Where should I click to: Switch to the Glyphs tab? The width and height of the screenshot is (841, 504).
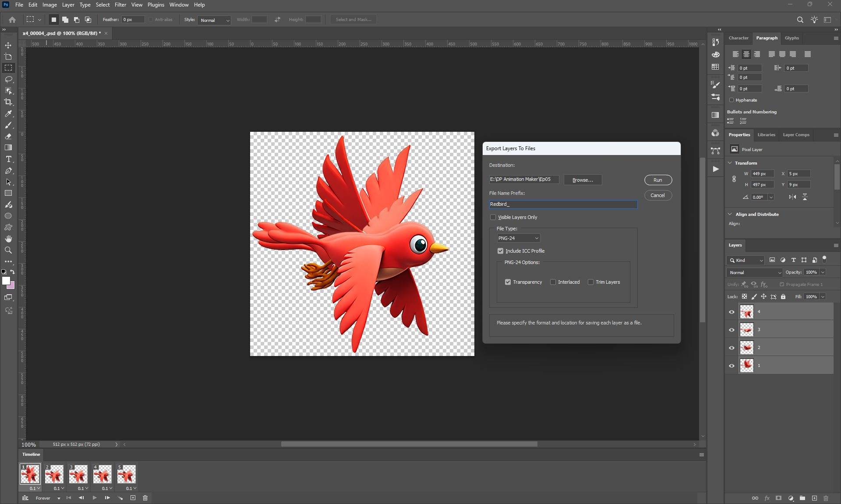click(x=792, y=38)
